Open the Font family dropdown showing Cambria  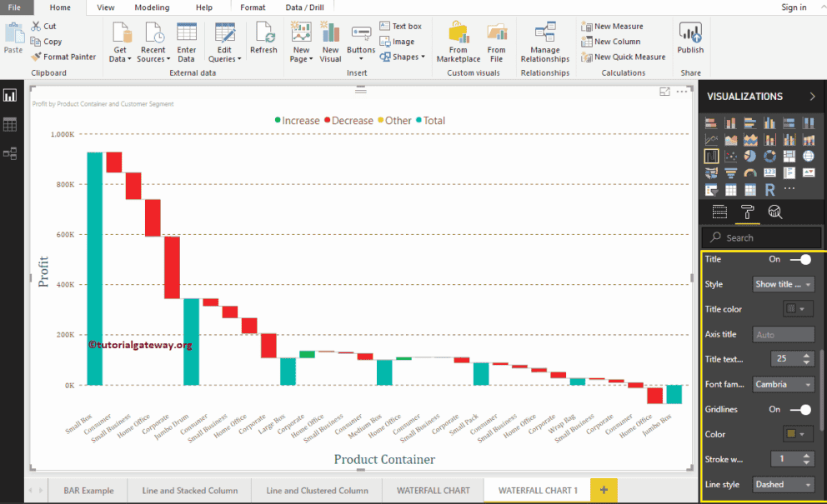pos(782,384)
